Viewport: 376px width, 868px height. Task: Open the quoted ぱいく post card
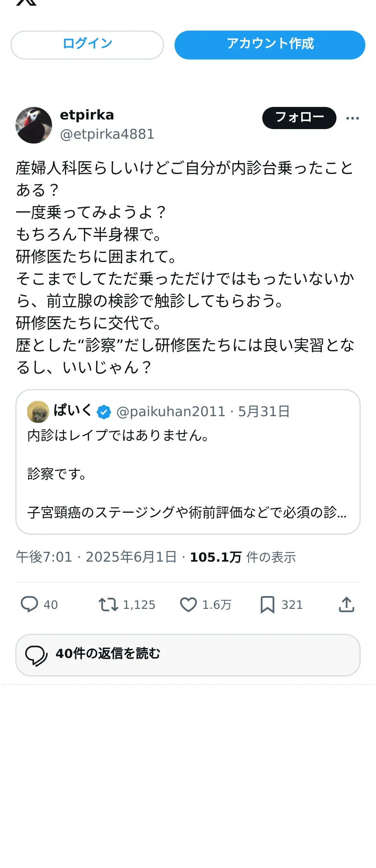[x=188, y=462]
